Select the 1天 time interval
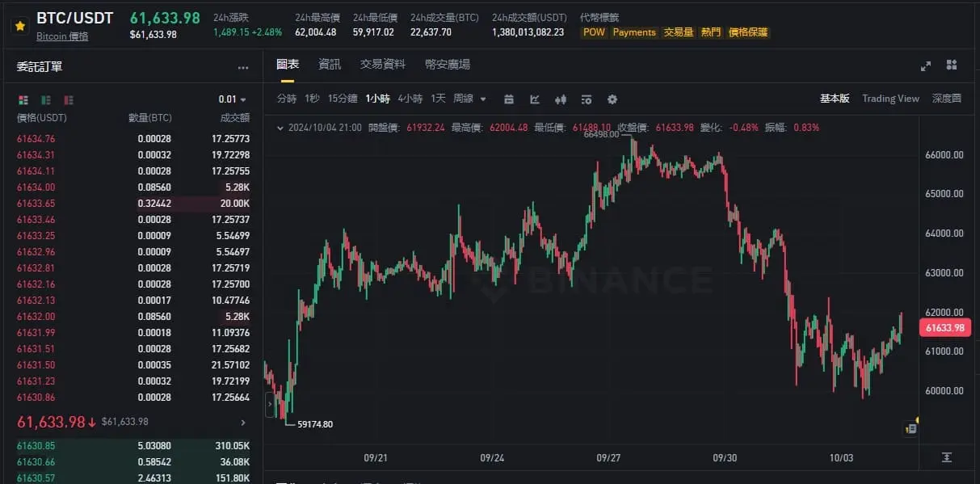Screen dimensions: 980x484 [438, 99]
